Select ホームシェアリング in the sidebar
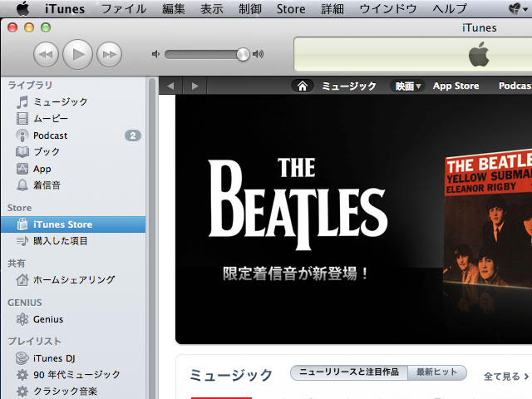The width and height of the screenshot is (532, 399). (x=73, y=280)
